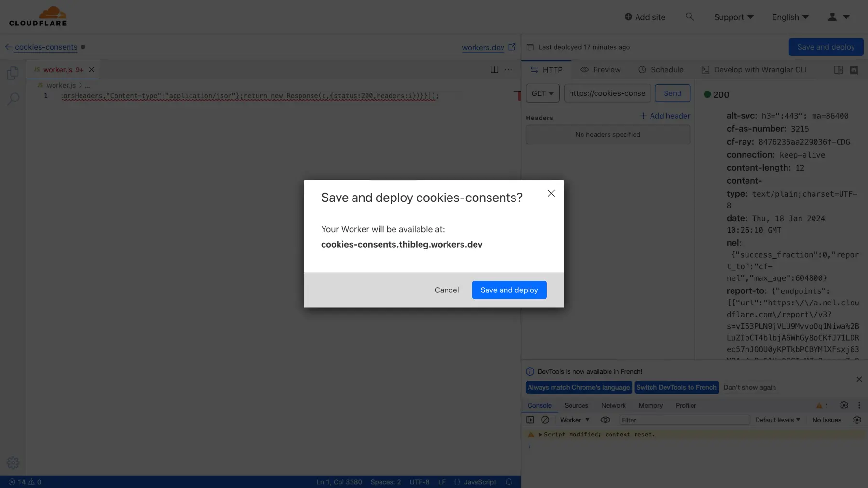Image resolution: width=868 pixels, height=488 pixels.
Task: Toggle the split panel layout icon
Action: (x=839, y=70)
